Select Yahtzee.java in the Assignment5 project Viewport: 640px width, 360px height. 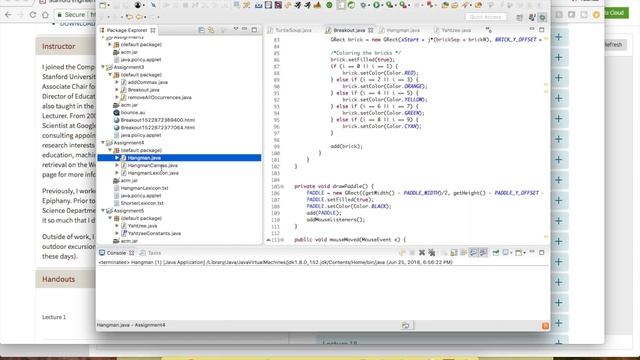pyautogui.click(x=142, y=226)
